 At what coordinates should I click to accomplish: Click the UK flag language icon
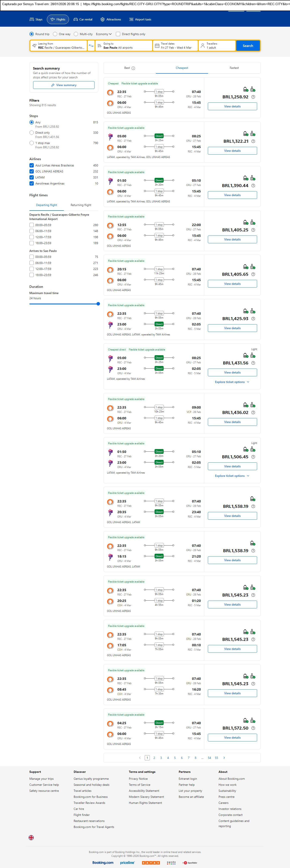point(31,838)
